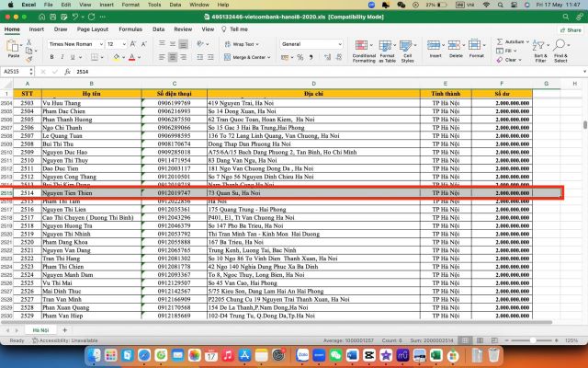Open the font size dropdown

tap(115, 43)
